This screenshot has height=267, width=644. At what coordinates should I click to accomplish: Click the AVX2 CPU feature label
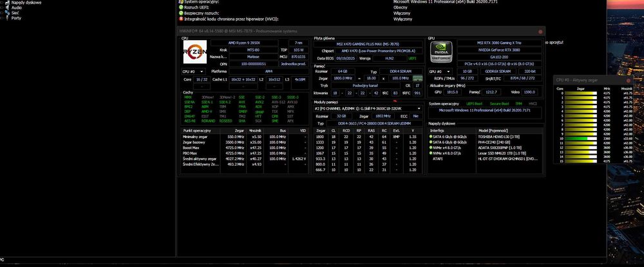coord(259,102)
